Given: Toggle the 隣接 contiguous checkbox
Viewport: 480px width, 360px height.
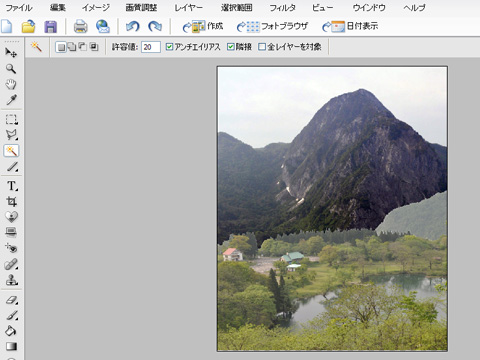Looking at the screenshot, I should click(231, 47).
